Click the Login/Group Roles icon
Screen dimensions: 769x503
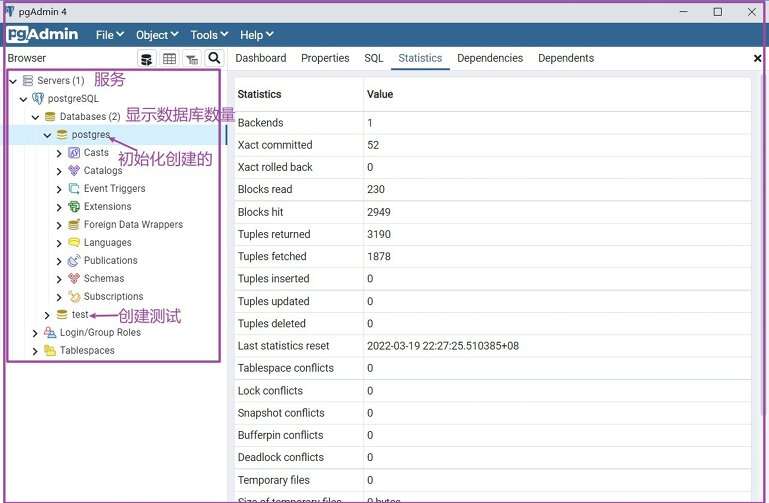coord(50,332)
